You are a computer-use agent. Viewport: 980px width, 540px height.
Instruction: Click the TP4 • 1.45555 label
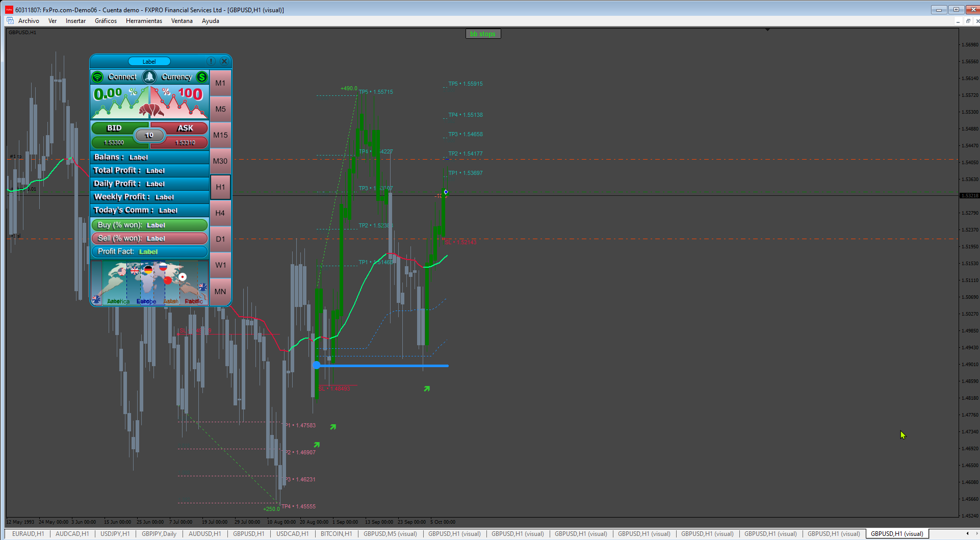299,506
